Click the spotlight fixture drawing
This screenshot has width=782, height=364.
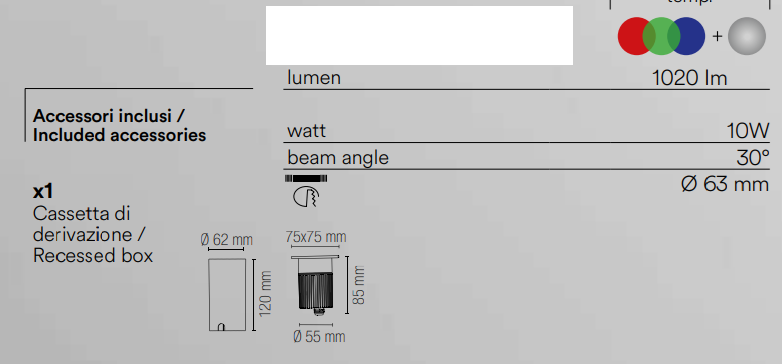click(315, 285)
